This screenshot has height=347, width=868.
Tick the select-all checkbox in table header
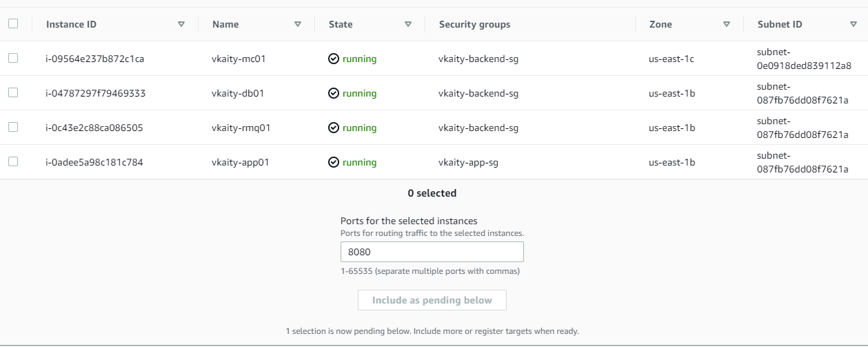click(x=13, y=23)
